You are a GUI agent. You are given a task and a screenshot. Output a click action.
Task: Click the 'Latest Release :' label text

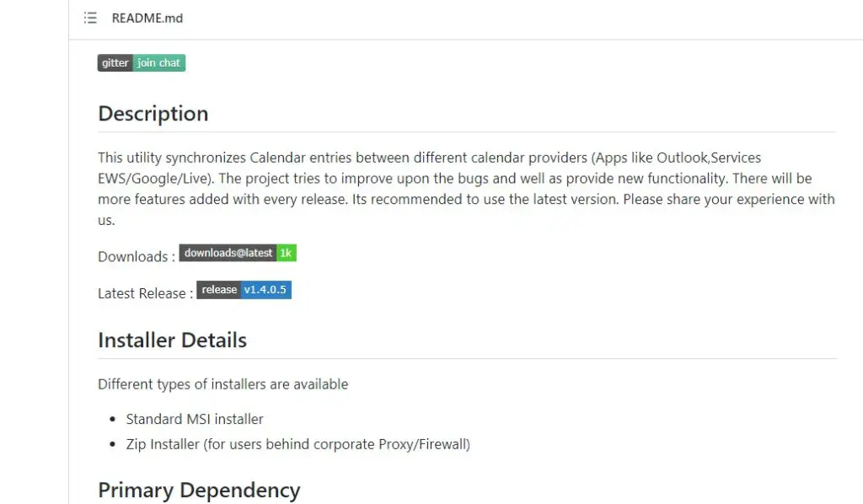click(x=146, y=293)
